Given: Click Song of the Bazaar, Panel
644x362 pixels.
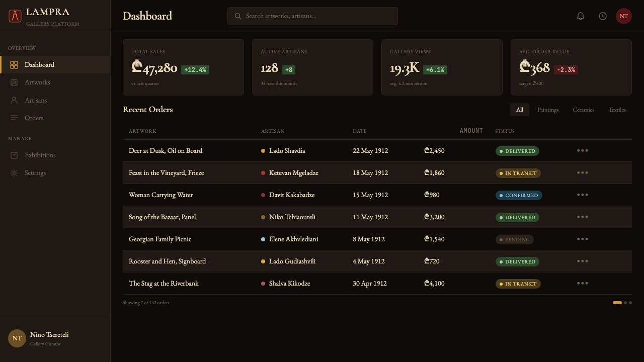Looking at the screenshot, I should (163, 217).
